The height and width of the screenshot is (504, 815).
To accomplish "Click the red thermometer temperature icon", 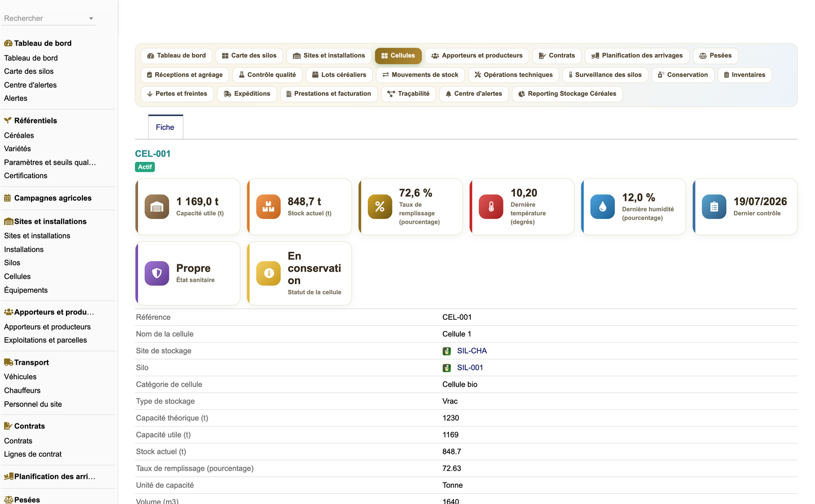I will pos(491,207).
